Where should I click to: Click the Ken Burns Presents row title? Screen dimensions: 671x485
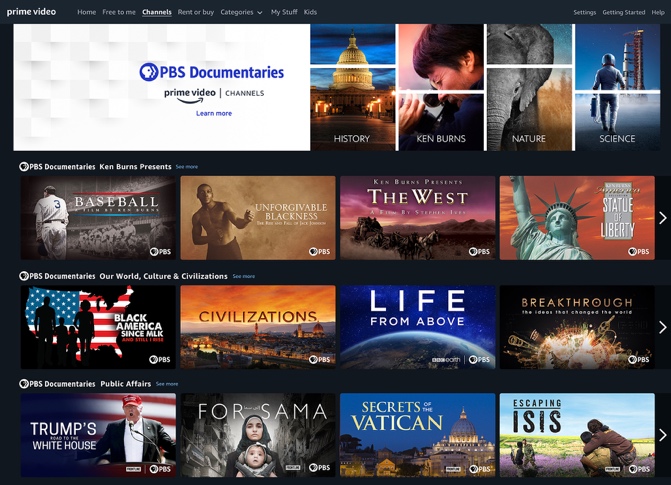coord(135,167)
